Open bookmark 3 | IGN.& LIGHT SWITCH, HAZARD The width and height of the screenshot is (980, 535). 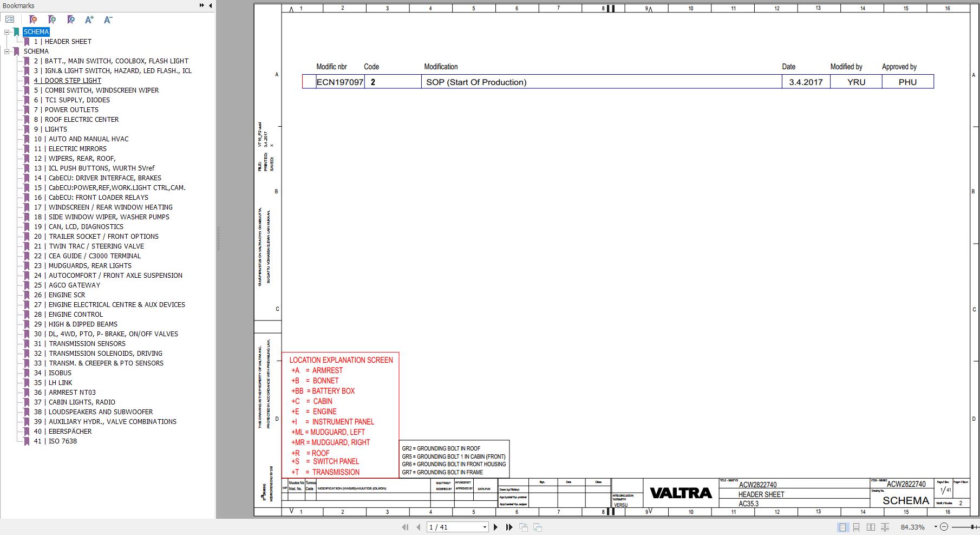(113, 71)
